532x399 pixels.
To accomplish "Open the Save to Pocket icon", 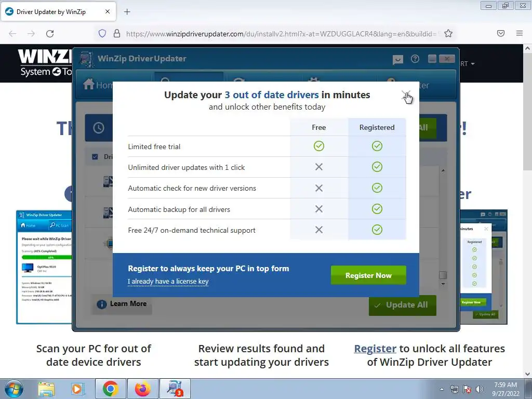I will 500,33.
